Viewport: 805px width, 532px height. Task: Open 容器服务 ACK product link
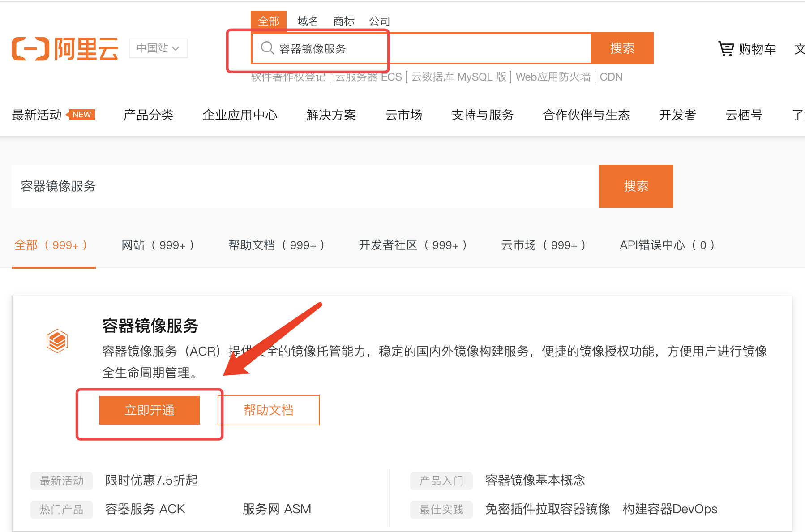point(145,509)
